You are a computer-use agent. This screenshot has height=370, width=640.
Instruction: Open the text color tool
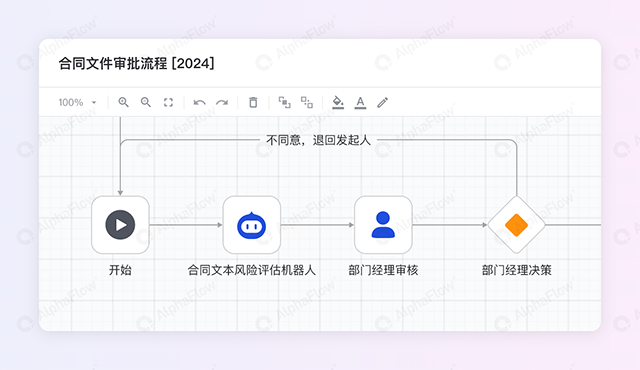coord(360,102)
